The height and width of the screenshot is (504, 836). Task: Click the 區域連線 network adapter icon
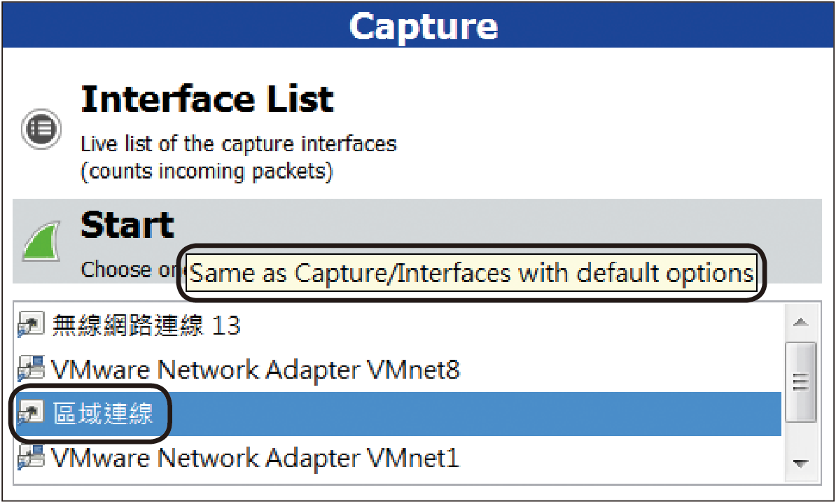pos(30,414)
